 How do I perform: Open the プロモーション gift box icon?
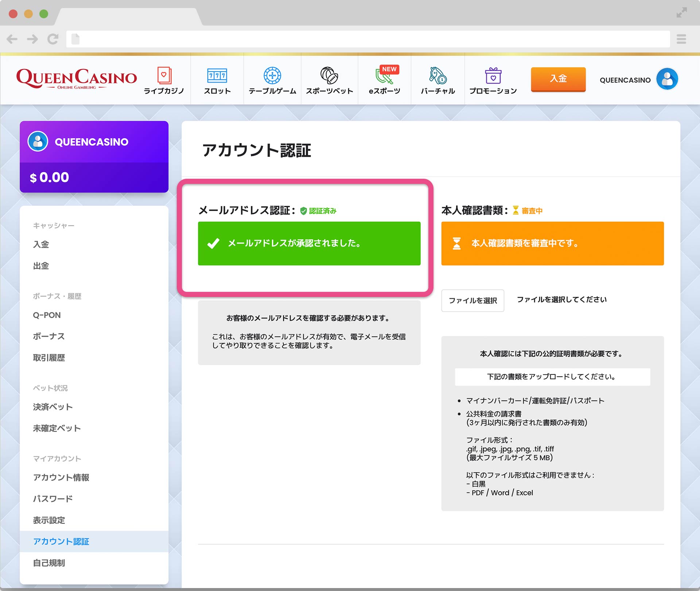click(x=493, y=76)
